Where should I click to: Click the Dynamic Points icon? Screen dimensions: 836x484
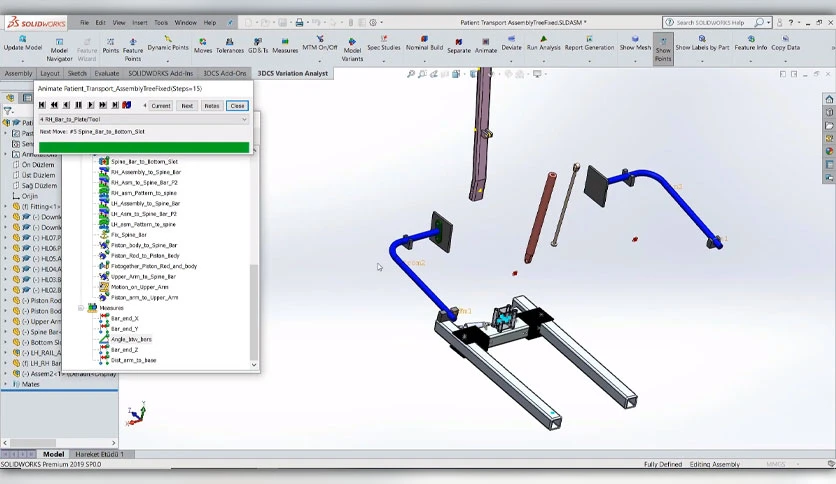pyautogui.click(x=168, y=38)
